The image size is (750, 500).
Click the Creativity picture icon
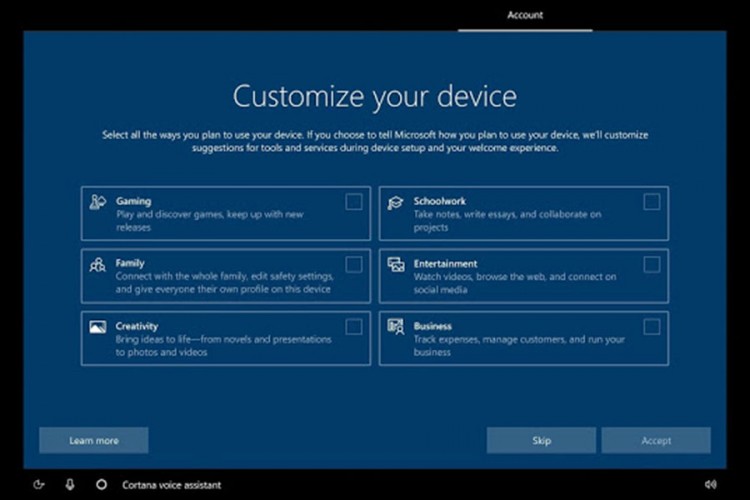[98, 327]
